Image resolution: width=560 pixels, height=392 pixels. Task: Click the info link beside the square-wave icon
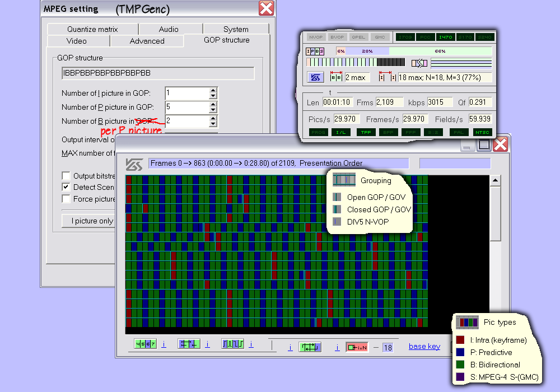251,344
